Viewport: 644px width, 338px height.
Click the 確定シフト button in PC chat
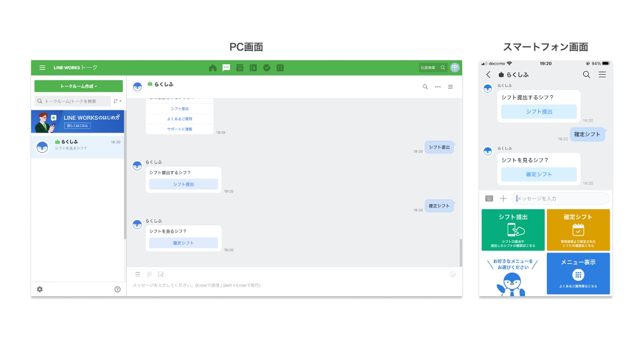click(x=183, y=243)
